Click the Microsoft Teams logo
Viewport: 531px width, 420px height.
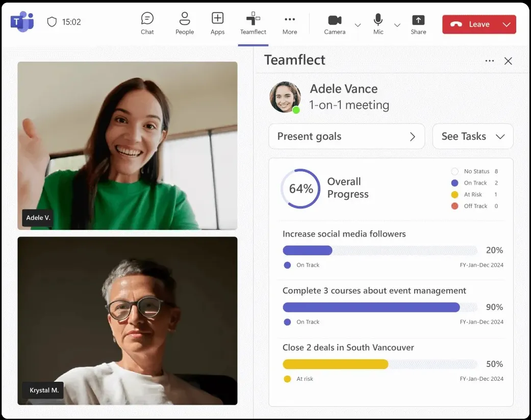click(22, 21)
